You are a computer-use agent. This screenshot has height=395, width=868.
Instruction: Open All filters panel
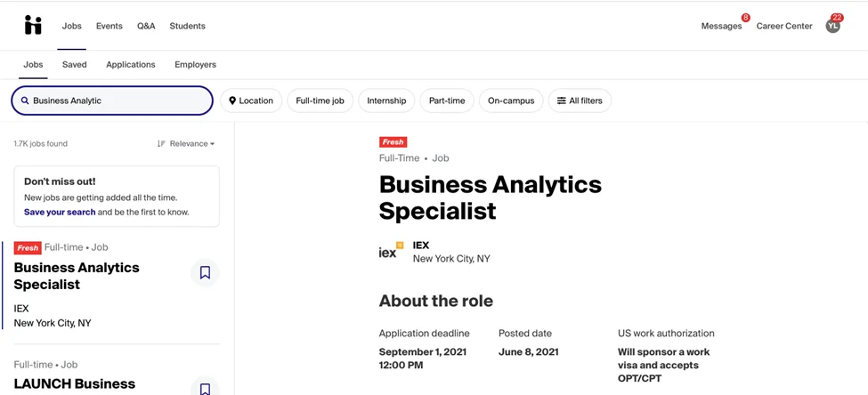[x=580, y=101]
